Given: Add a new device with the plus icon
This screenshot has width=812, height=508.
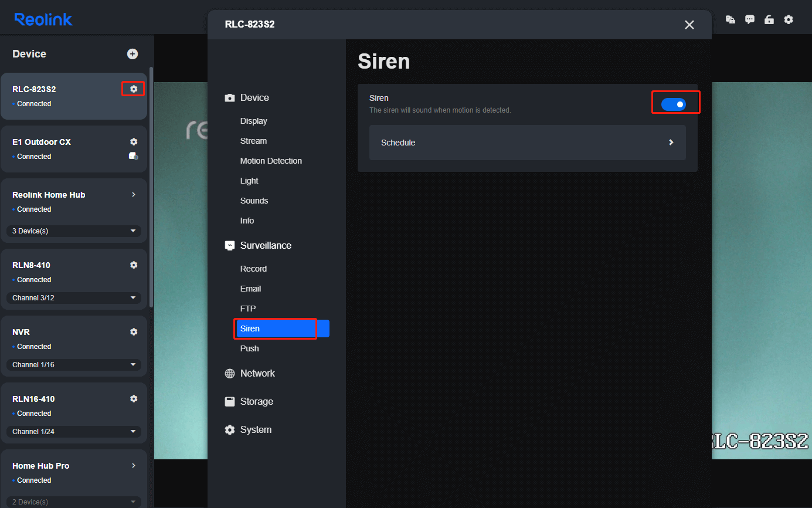Looking at the screenshot, I should pyautogui.click(x=132, y=54).
